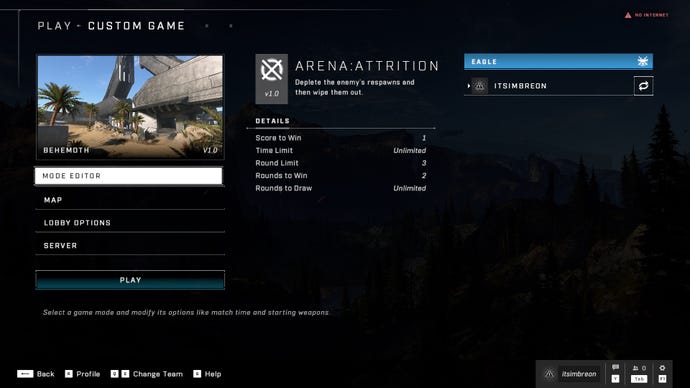Select the Map menu entry

click(130, 200)
